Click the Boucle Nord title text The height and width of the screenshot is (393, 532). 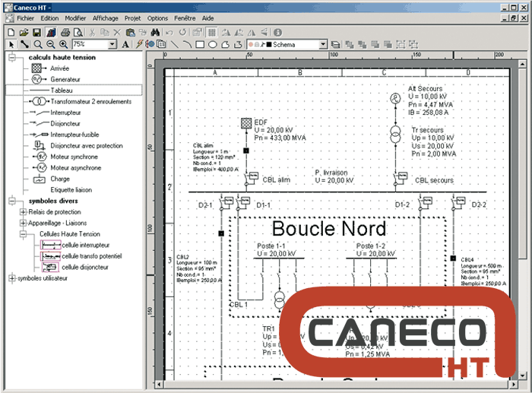point(329,228)
